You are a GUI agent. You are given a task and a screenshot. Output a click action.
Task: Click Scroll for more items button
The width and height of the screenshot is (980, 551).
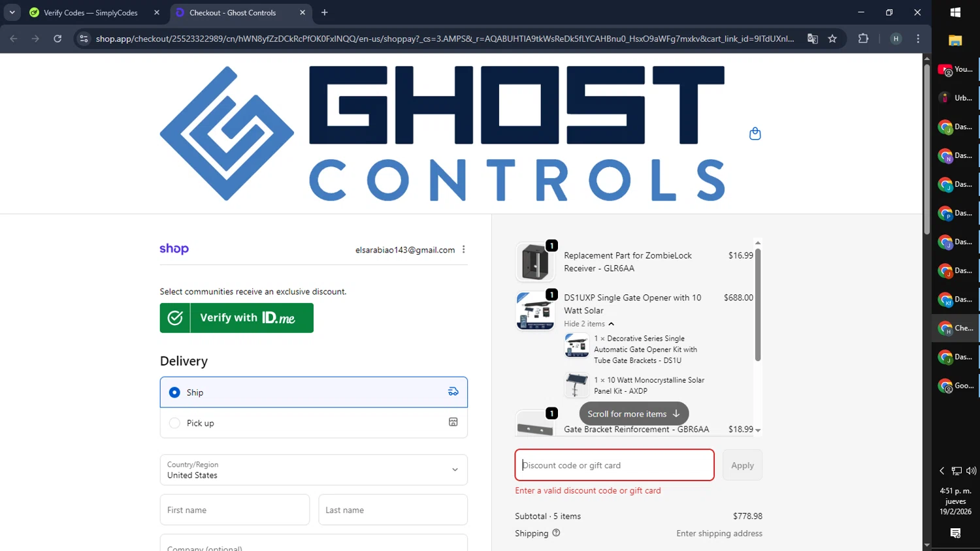click(634, 413)
